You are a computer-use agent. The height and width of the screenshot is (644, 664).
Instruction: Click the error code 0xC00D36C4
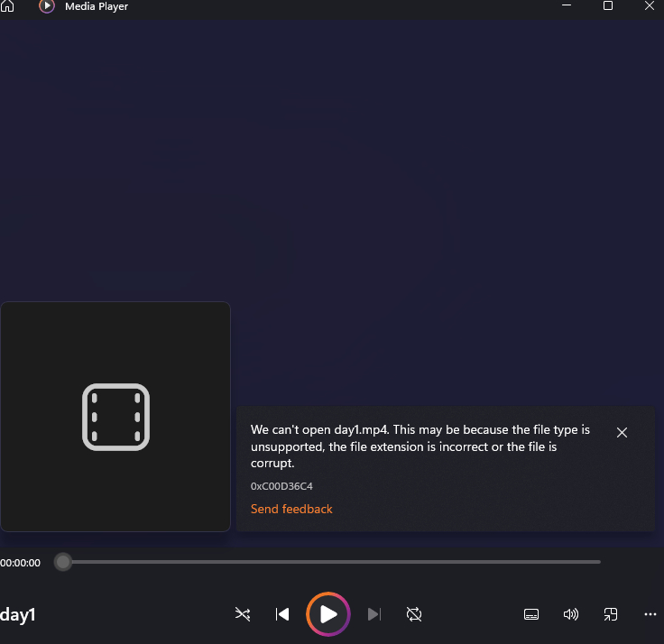coord(281,486)
